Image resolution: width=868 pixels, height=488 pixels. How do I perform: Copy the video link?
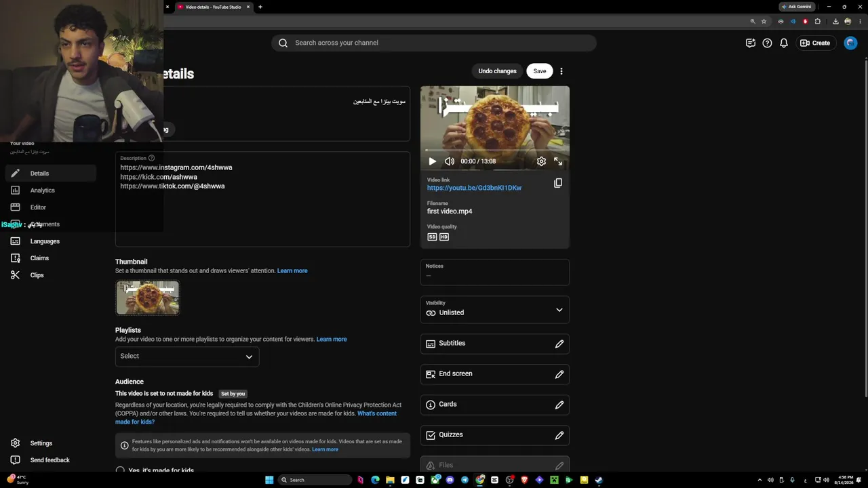click(x=558, y=183)
